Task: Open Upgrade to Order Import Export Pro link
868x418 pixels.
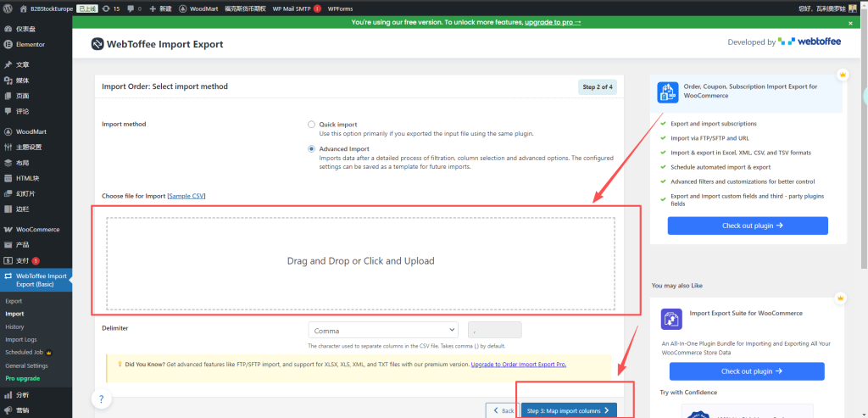Action: [519, 365]
